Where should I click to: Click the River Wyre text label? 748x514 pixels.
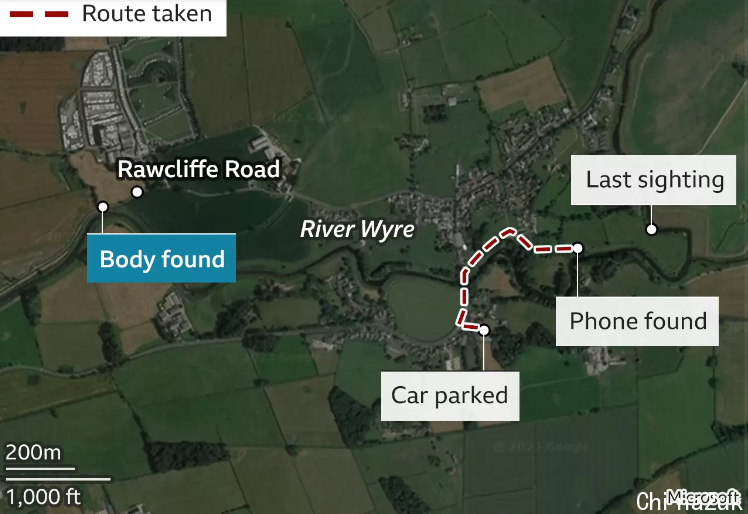point(357,229)
